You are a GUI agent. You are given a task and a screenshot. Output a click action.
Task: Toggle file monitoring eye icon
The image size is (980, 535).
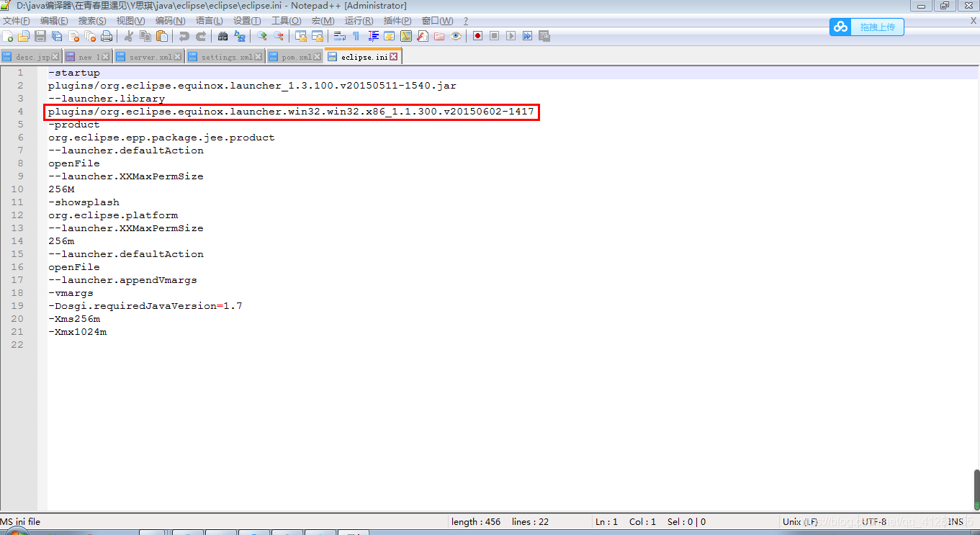(x=456, y=36)
